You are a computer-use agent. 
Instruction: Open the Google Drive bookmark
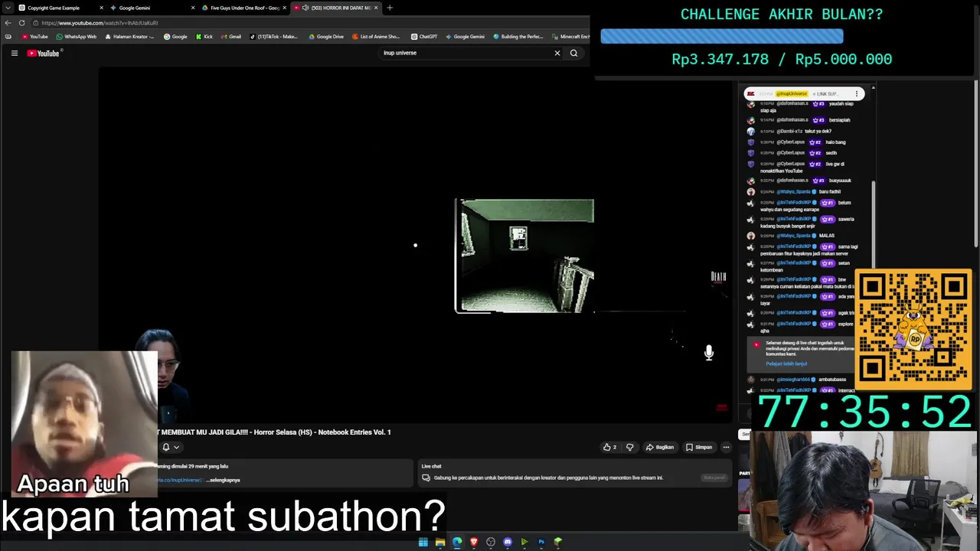(327, 37)
